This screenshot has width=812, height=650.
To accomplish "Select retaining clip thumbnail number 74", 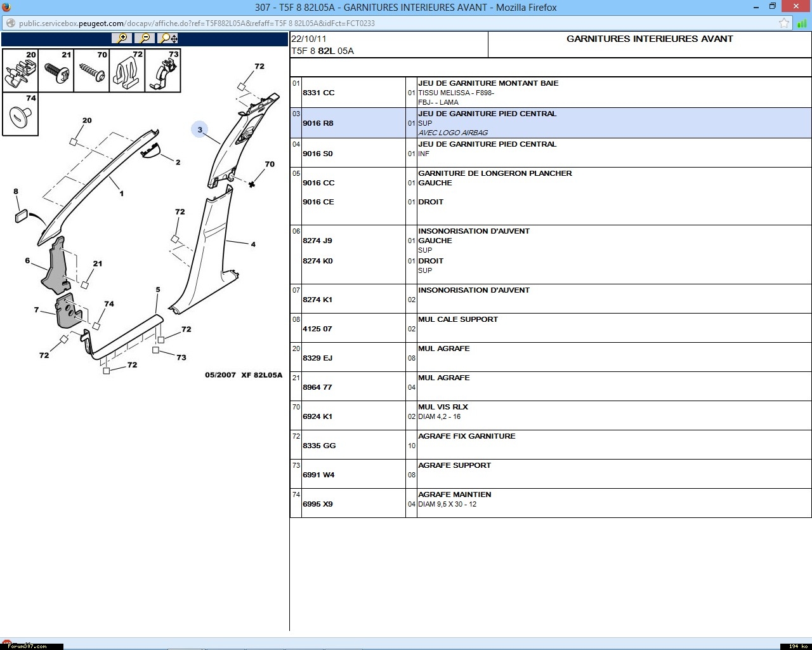I will coord(20,114).
